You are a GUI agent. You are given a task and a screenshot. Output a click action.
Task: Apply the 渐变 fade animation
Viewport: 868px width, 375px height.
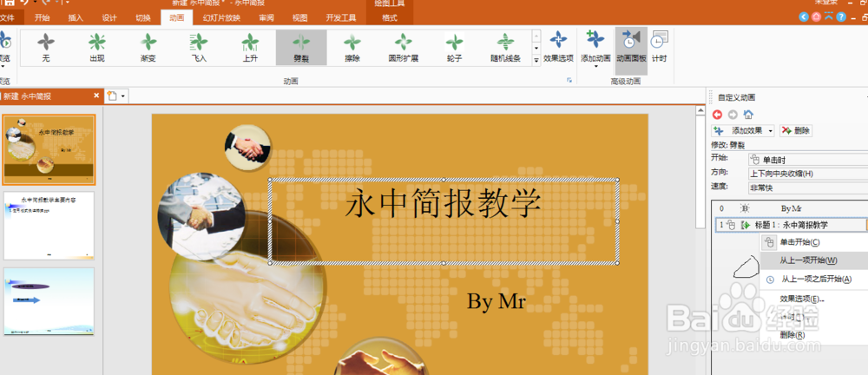(x=148, y=48)
